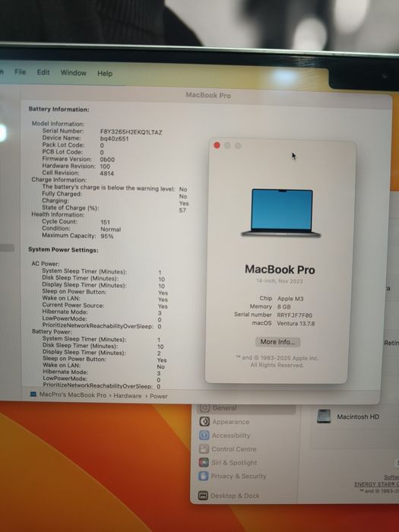Screen dimensions: 399x532
Task: Select the Cycle Count value 151
Action: pos(105,222)
